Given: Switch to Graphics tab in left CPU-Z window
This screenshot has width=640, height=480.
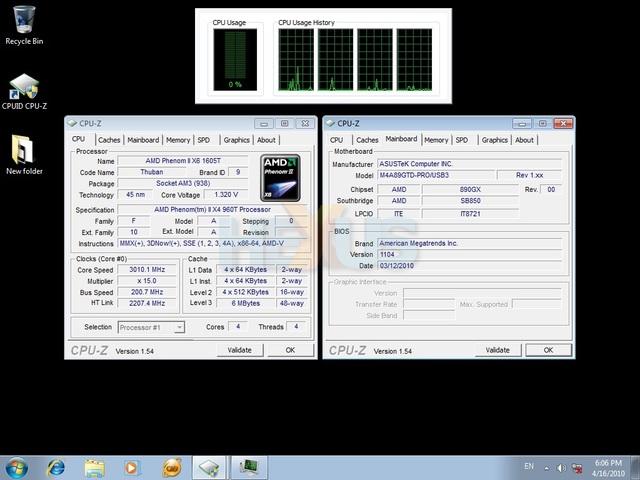Looking at the screenshot, I should click(237, 140).
